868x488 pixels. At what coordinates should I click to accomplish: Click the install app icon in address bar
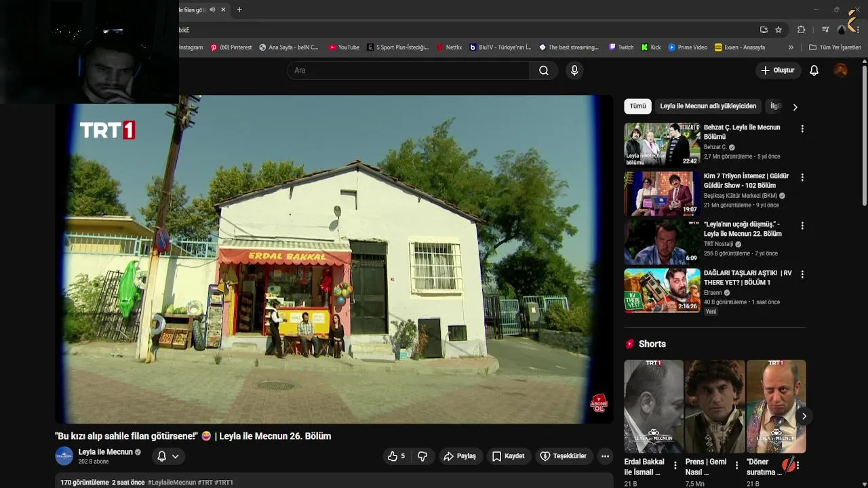click(764, 30)
